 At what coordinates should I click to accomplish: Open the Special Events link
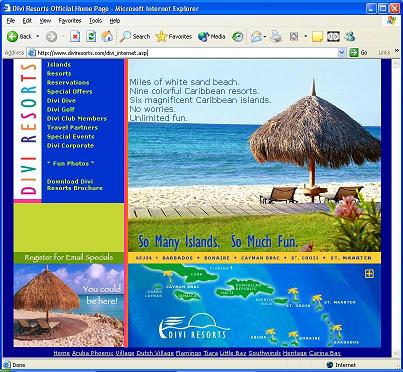coord(70,137)
